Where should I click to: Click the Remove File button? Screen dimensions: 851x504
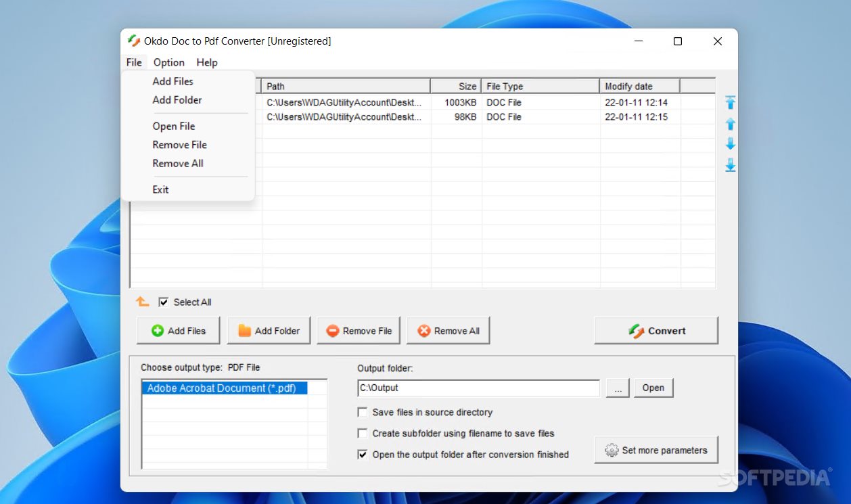(359, 331)
